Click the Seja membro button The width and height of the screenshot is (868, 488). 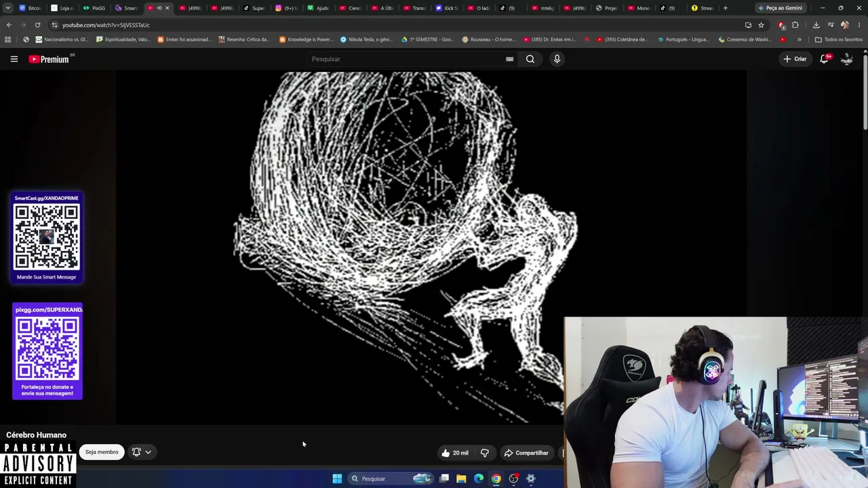102,452
